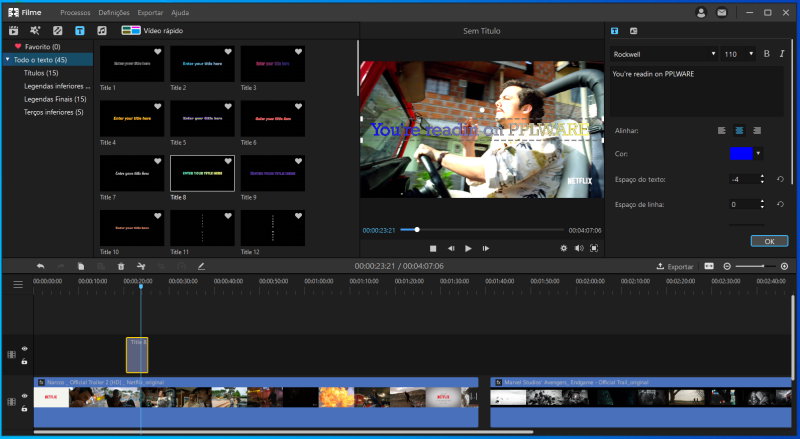The width and height of the screenshot is (800, 439).
Task: Step to the next frame
Action: pyautogui.click(x=486, y=249)
